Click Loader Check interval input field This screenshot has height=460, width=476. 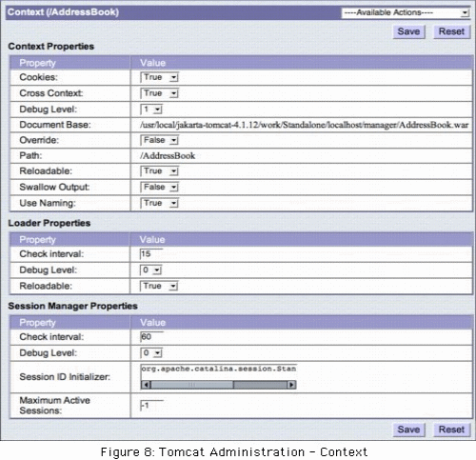pos(151,254)
